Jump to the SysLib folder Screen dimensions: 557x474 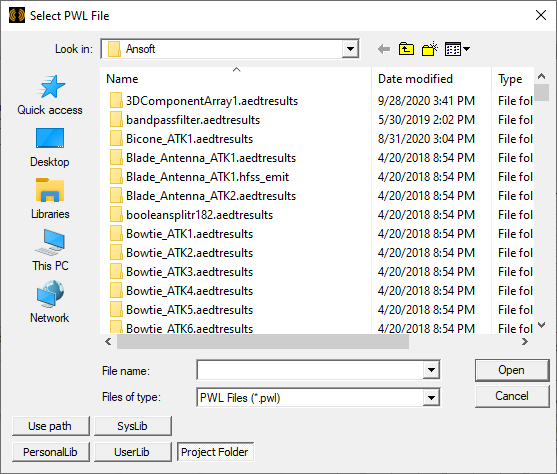tap(133, 426)
